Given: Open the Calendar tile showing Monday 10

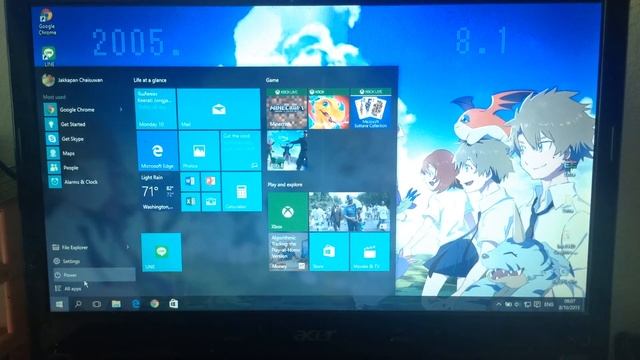Looking at the screenshot, I should coord(156,109).
